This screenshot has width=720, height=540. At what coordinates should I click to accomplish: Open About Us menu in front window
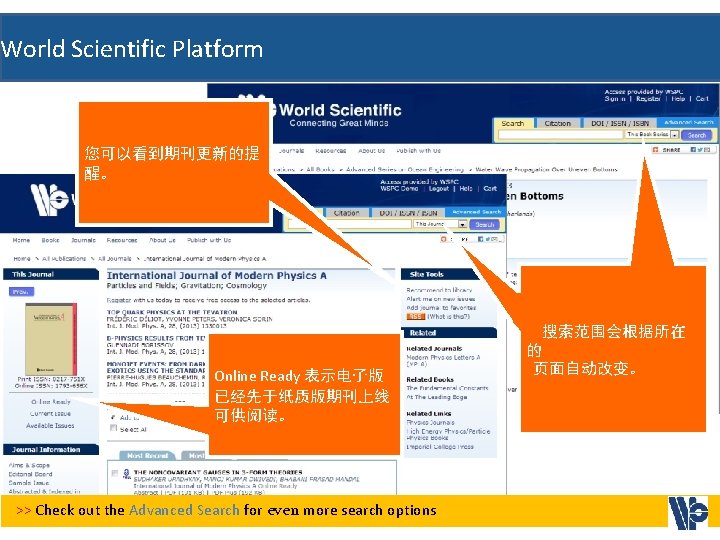click(x=162, y=240)
